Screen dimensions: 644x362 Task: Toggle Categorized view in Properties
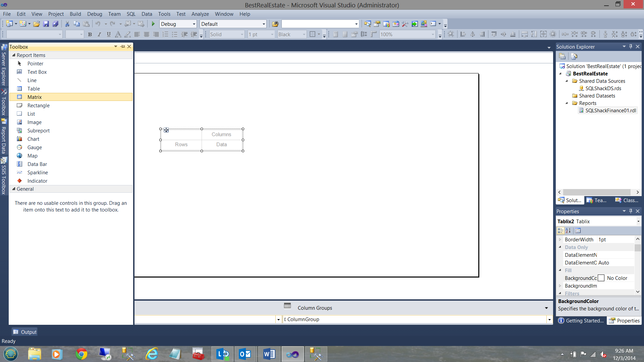point(560,231)
